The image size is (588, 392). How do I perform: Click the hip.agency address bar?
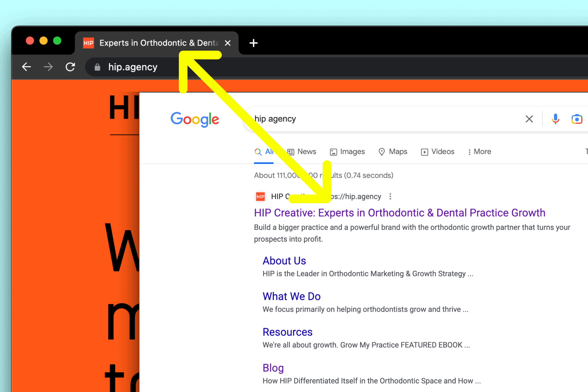(336, 67)
